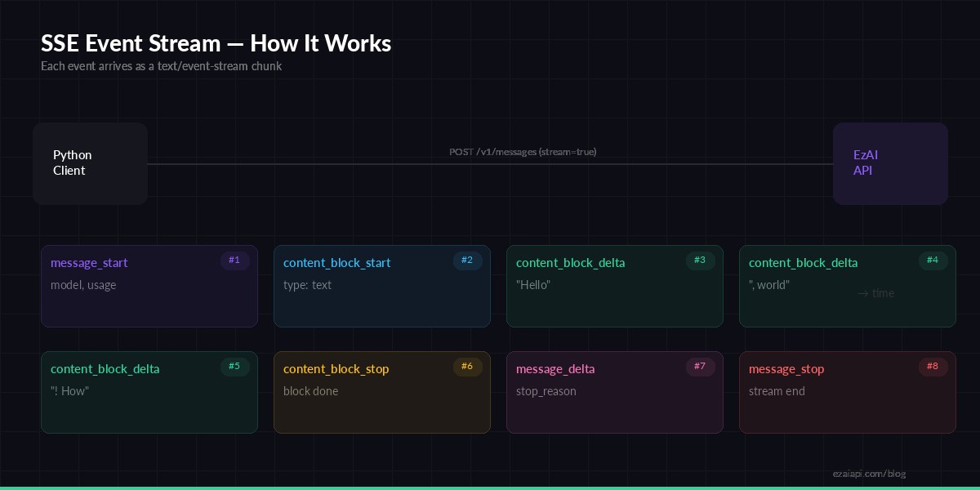Image resolution: width=980 pixels, height=490 pixels.
Task: Select the message_stop badge #8
Action: tap(933, 367)
